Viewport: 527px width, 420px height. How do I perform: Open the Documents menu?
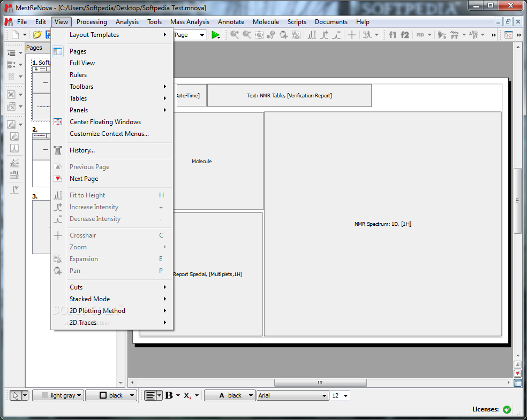pyautogui.click(x=331, y=22)
